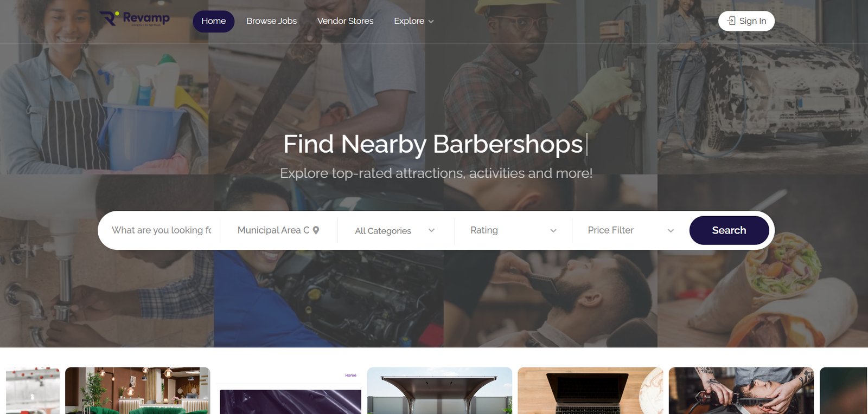Click the Search button
The height and width of the screenshot is (414, 868).
pos(729,230)
